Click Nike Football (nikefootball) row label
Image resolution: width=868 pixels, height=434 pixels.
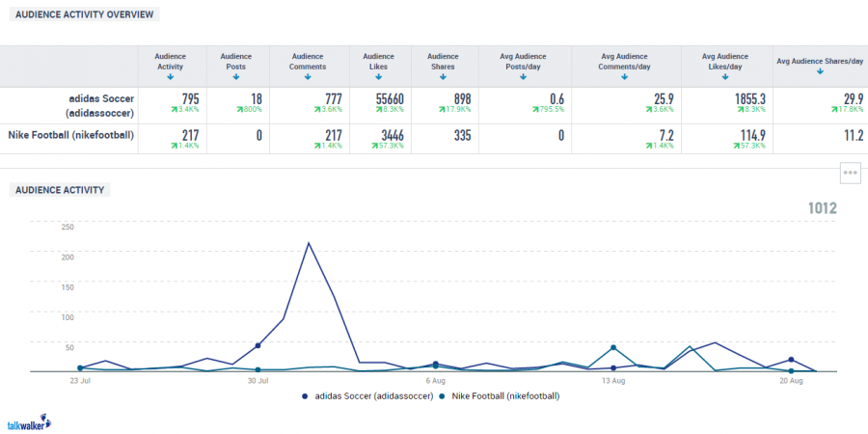tap(70, 134)
